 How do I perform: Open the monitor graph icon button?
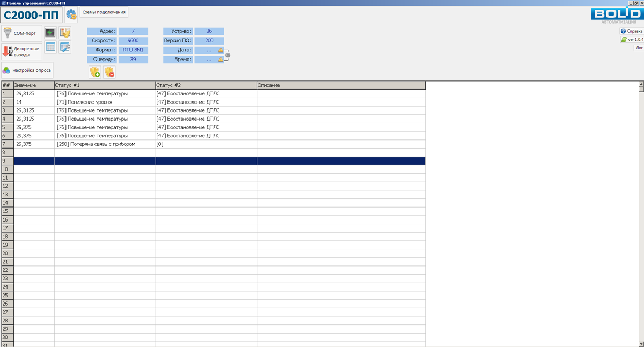point(50,33)
